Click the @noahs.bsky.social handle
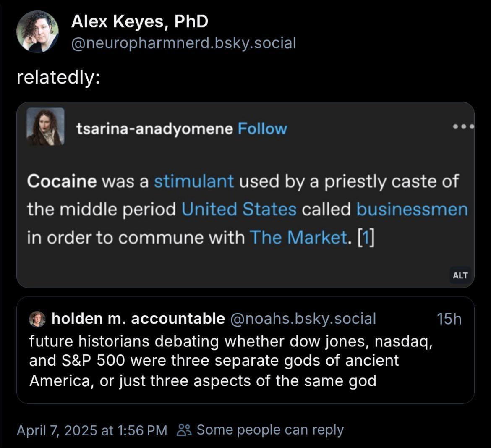This screenshot has height=448, width=491. click(303, 319)
